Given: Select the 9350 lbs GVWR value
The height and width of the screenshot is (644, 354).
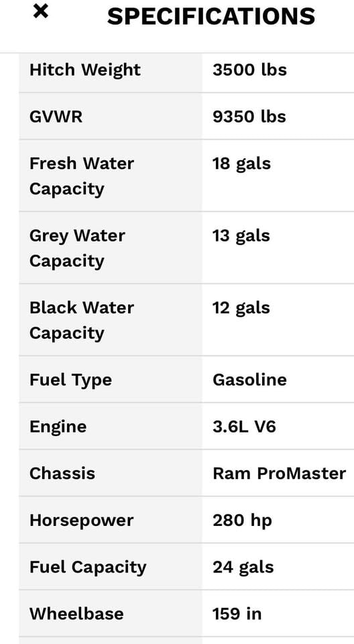Looking at the screenshot, I should click(x=249, y=117).
